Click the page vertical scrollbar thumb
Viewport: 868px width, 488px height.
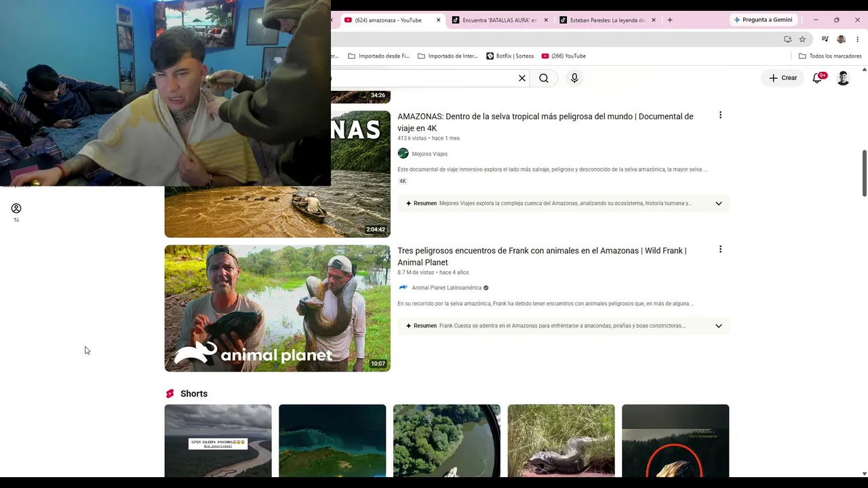865,174
